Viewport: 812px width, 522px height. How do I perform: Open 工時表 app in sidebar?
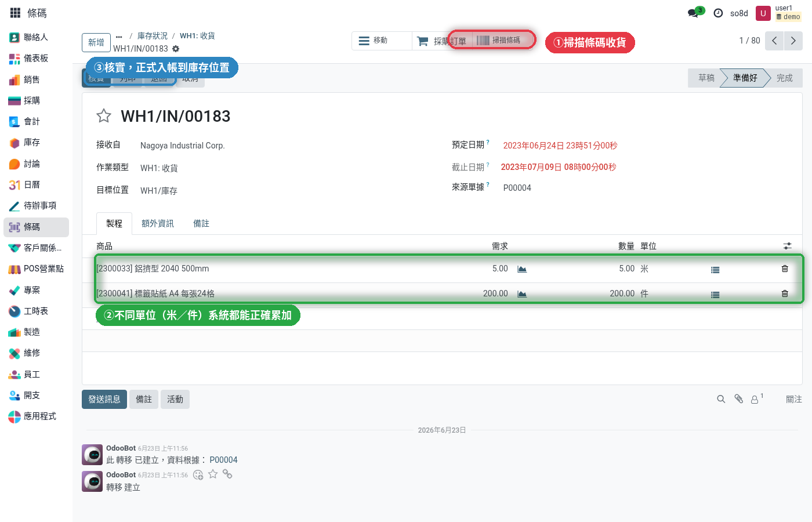[x=36, y=311]
